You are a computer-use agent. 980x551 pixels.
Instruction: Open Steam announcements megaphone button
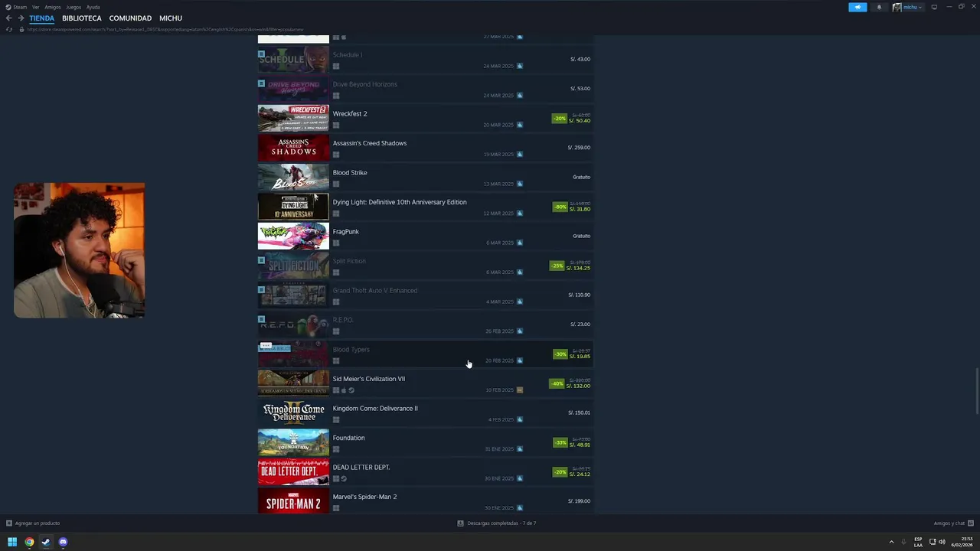click(x=857, y=7)
